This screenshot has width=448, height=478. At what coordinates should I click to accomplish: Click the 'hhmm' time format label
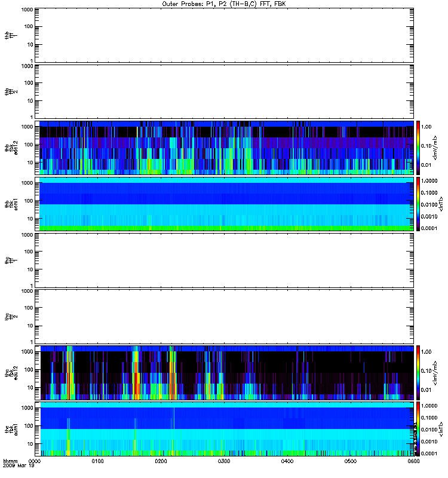(10, 461)
